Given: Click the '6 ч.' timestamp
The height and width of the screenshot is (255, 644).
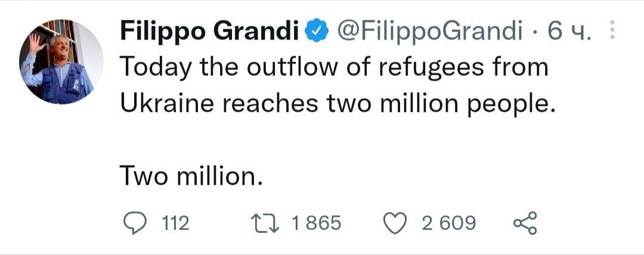Looking at the screenshot, I should (x=569, y=30).
